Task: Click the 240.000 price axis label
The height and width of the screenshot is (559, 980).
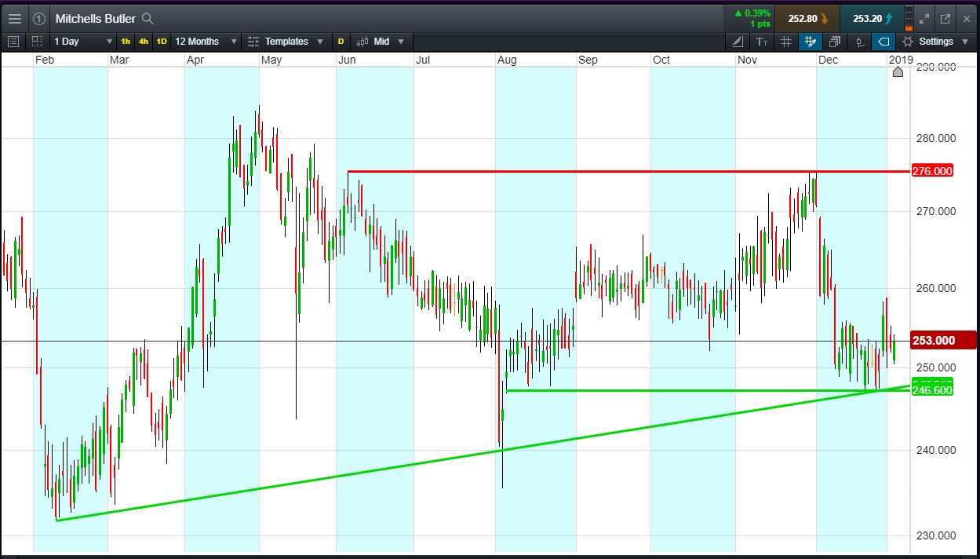Action: [934, 450]
